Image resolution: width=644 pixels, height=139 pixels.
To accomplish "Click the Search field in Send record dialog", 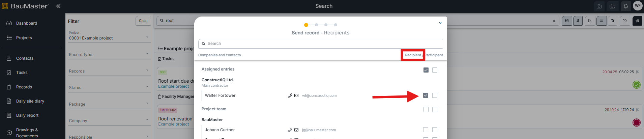I will pos(320,44).
